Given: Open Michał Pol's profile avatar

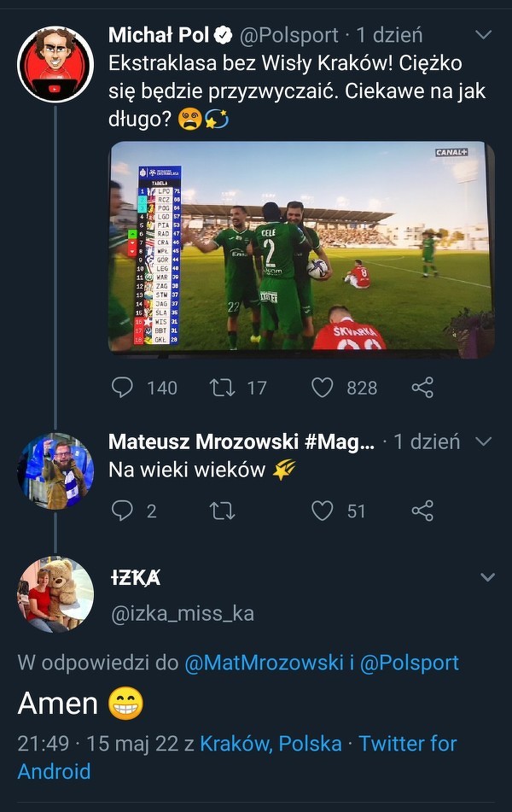Looking at the screenshot, I should [x=55, y=64].
